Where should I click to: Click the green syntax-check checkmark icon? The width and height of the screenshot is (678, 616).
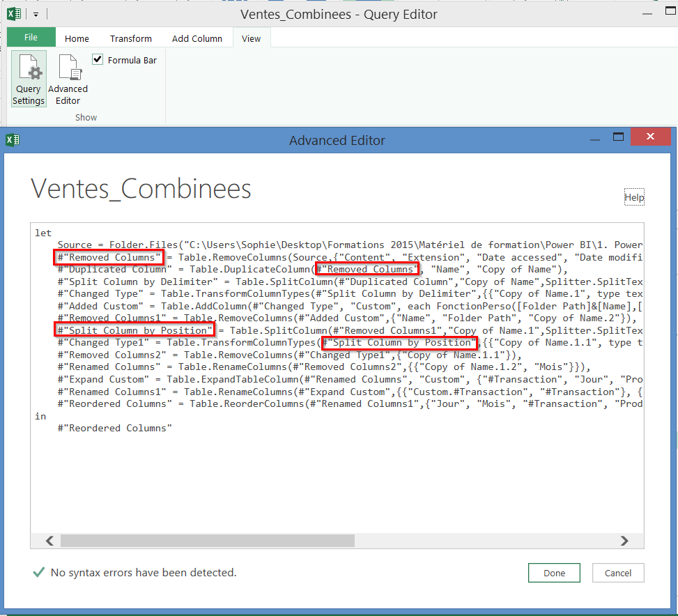[39, 571]
